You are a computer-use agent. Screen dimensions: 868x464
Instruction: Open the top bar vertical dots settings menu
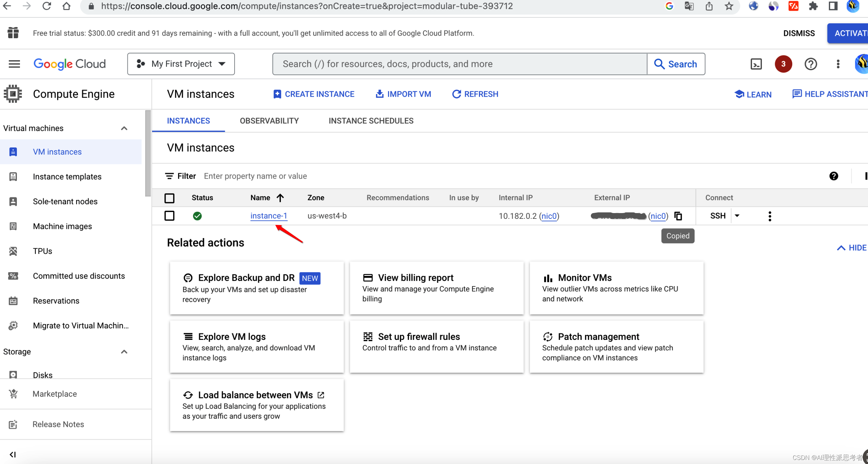coord(838,64)
